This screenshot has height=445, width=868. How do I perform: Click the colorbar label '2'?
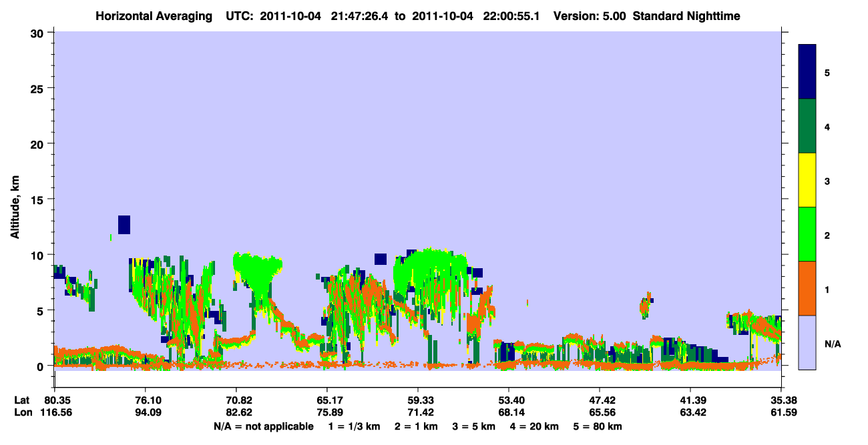click(827, 234)
